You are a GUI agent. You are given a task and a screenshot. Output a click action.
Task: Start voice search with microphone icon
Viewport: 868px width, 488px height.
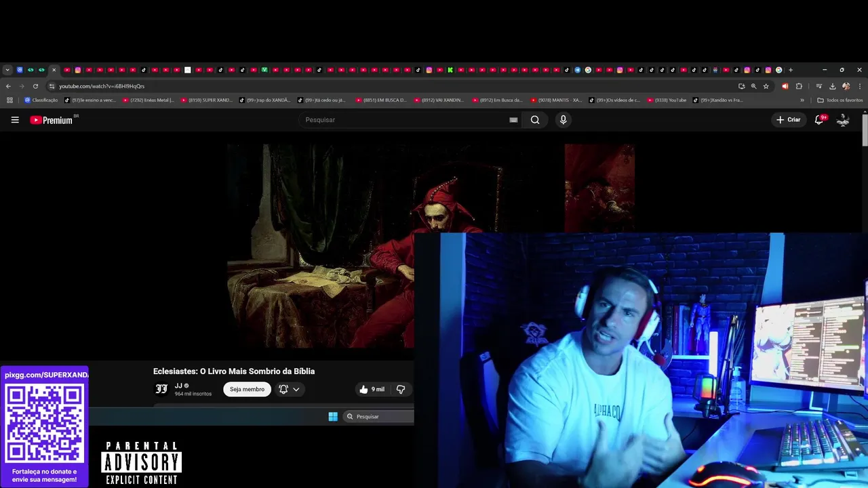click(563, 120)
